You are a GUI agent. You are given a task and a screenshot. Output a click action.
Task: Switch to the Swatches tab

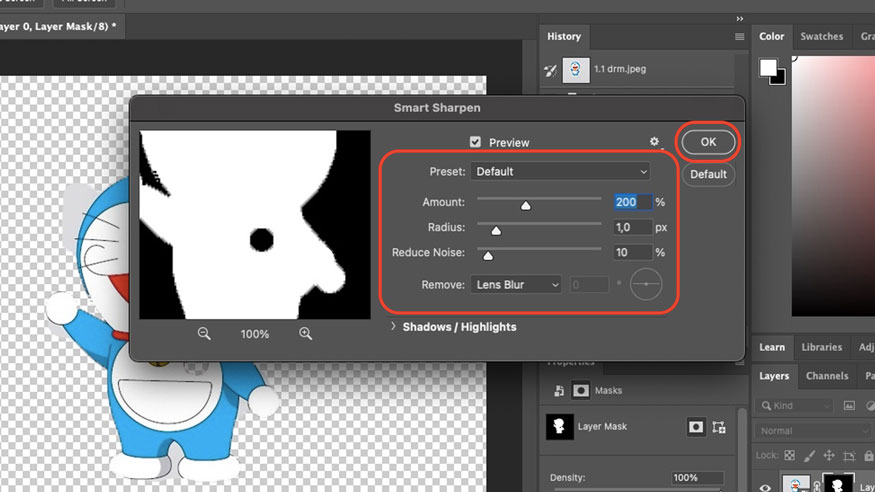(822, 37)
